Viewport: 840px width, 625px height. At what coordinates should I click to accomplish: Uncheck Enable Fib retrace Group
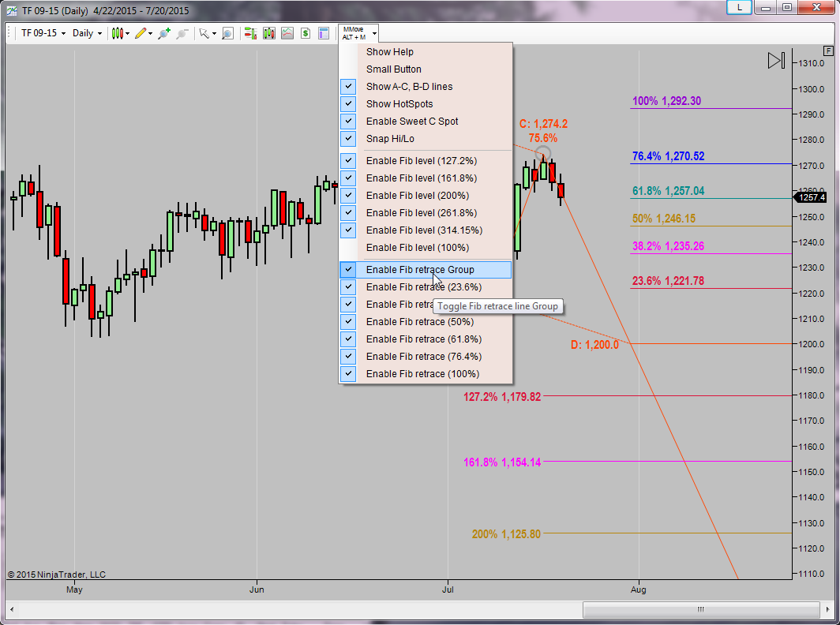[x=426, y=270]
